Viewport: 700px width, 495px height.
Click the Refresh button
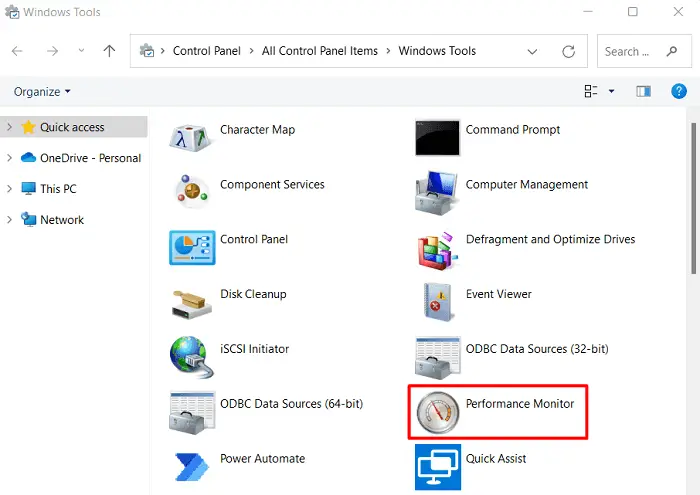point(569,52)
